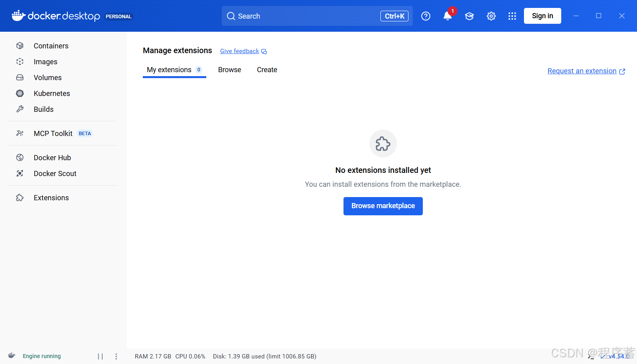Image resolution: width=637 pixels, height=364 pixels.
Task: Open the Request an extension link
Action: (x=582, y=71)
